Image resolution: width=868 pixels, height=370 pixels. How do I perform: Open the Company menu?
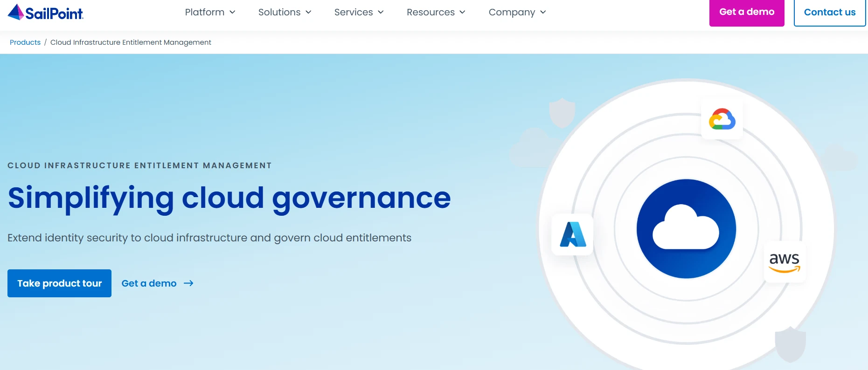[517, 12]
